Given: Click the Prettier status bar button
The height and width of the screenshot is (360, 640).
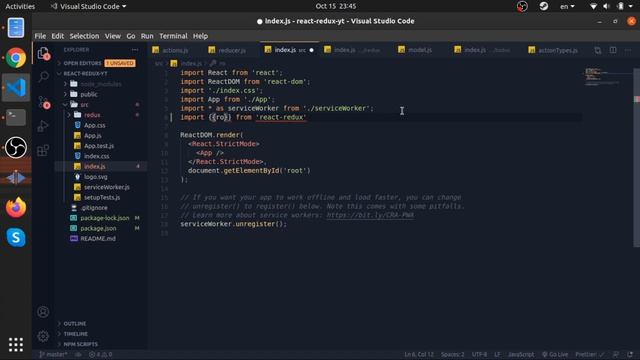Looking at the screenshot, I should [589, 354].
